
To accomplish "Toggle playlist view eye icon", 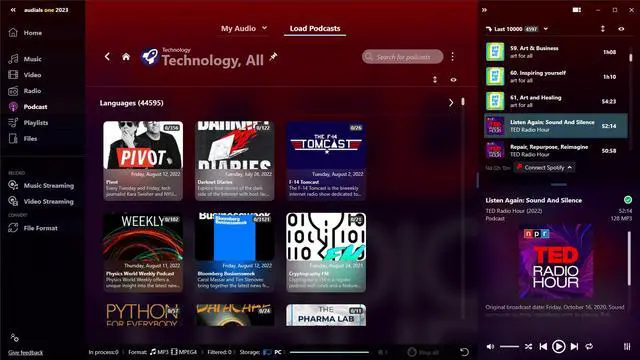I will (621, 29).
